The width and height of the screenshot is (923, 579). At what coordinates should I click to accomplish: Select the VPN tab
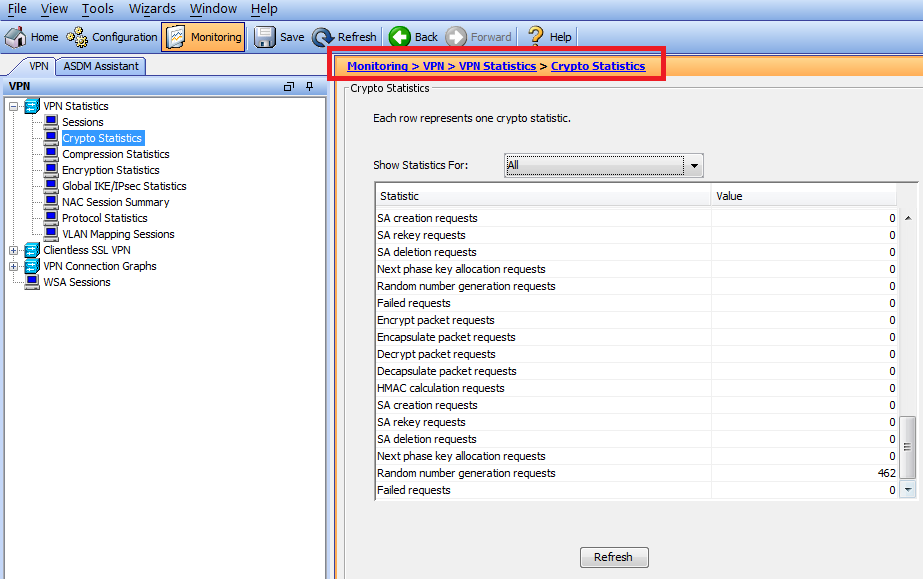click(38, 66)
